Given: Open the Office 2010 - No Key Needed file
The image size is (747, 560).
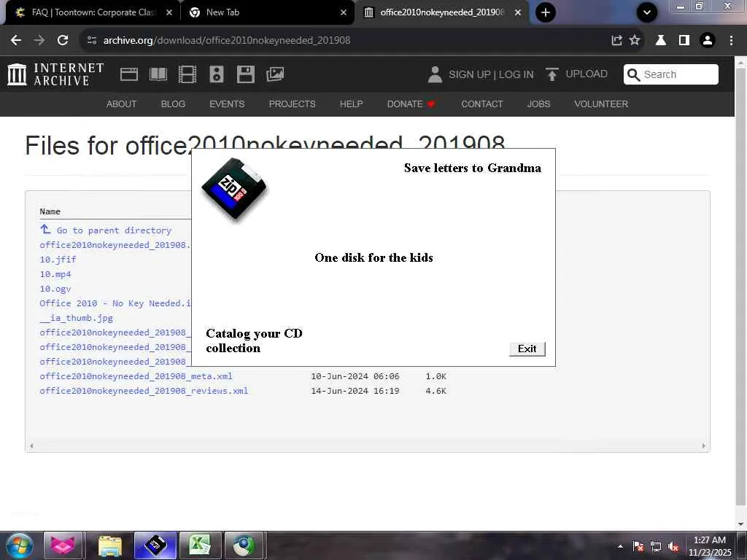Looking at the screenshot, I should pyautogui.click(x=115, y=303).
